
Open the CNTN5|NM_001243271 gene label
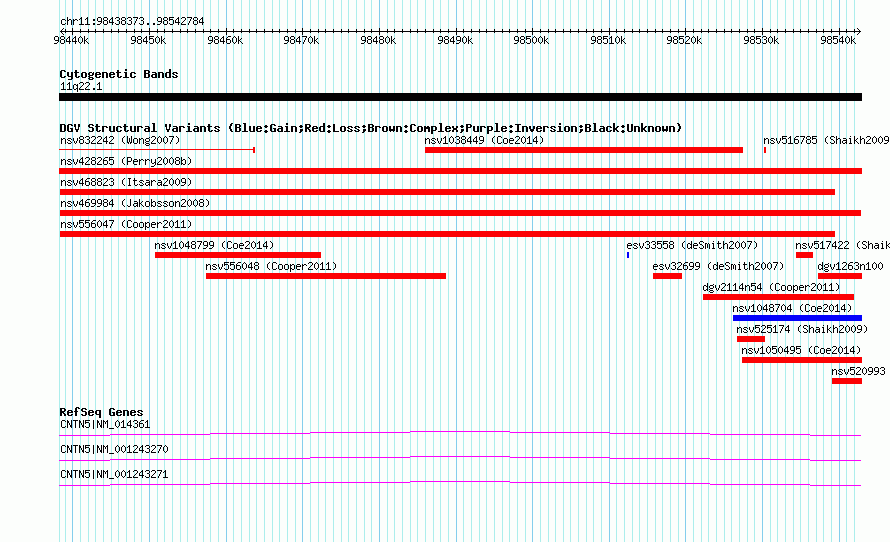[x=114, y=474]
